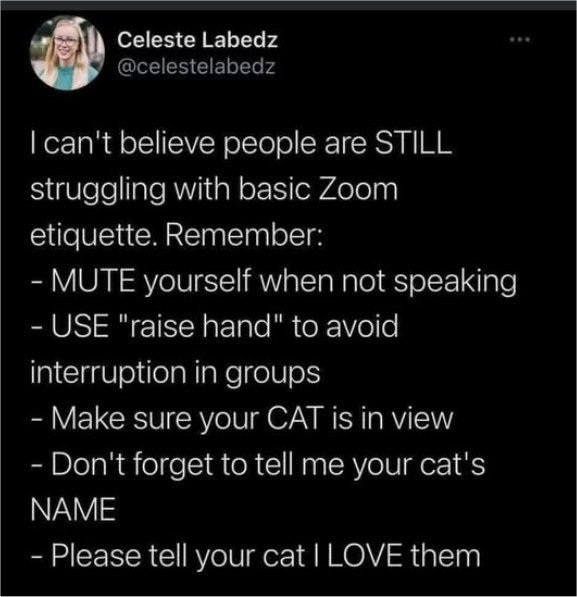Viewport: 577px width, 597px height.
Task: Click the word Remember: in the tweet
Action: point(244,235)
